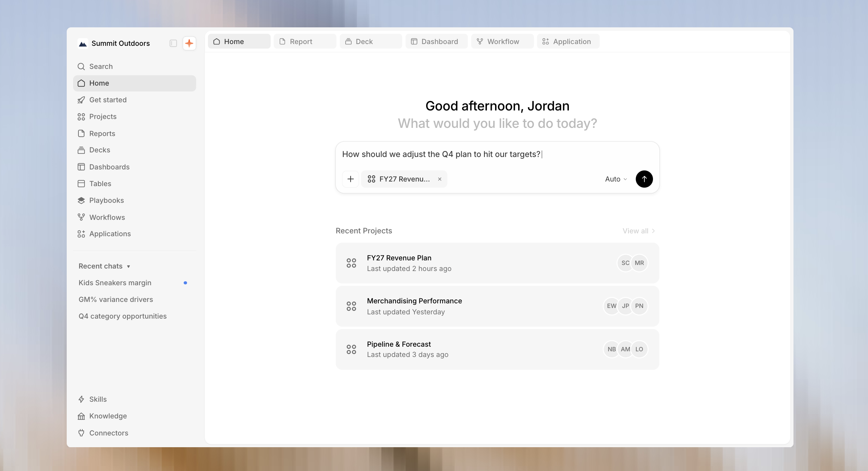Click View all recent projects
Viewport: 868px width, 471px height.
(639, 231)
